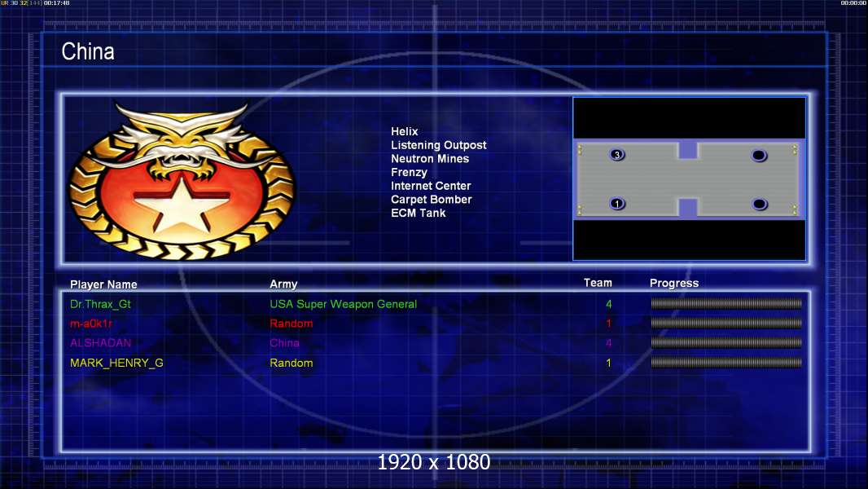Viewport: 868px width, 489px height.
Task: Click the China dragon star emblem
Action: tap(182, 181)
